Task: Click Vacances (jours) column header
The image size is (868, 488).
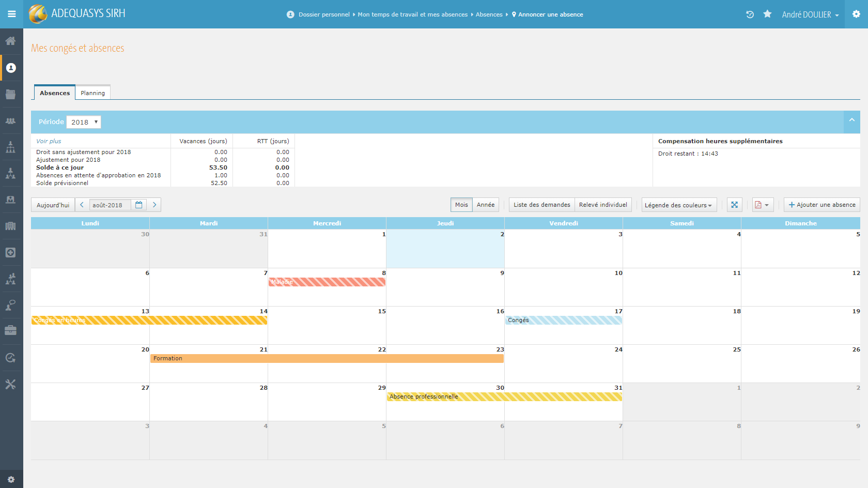Action: coord(203,141)
